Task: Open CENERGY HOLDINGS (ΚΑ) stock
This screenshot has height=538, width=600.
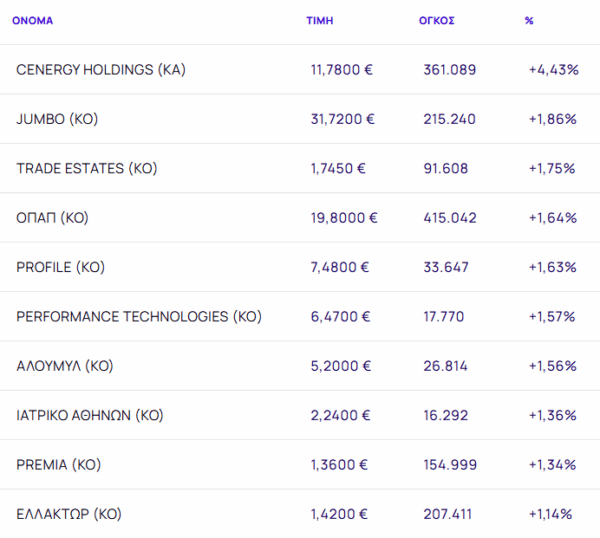Action: (x=101, y=70)
